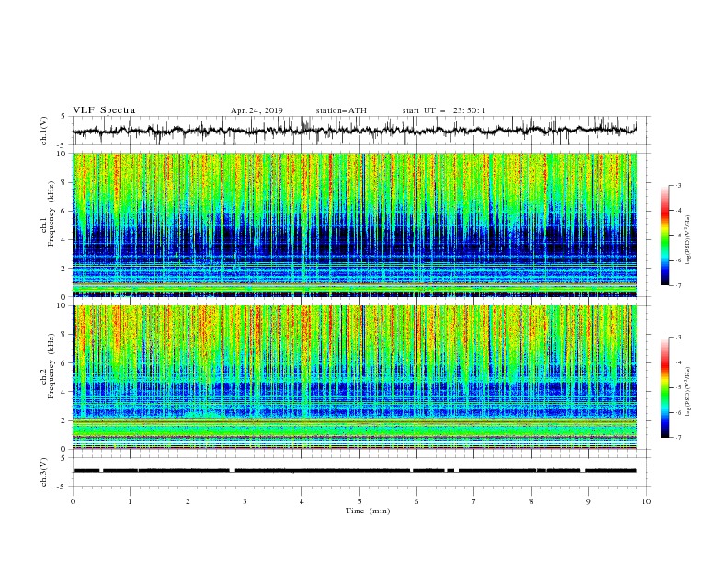
Task: Click the "ch.3(V)" axis label
Action: 43,472
